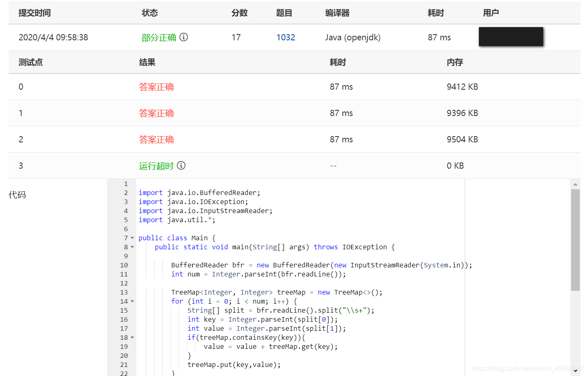This screenshot has width=588, height=376.
Task: Click the code scrollbar up arrow
Action: pos(576,184)
